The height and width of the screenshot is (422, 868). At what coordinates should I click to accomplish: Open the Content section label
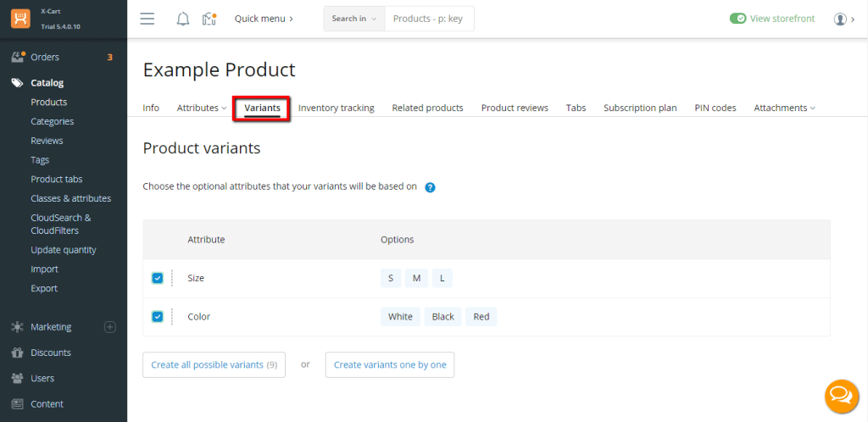(x=47, y=404)
